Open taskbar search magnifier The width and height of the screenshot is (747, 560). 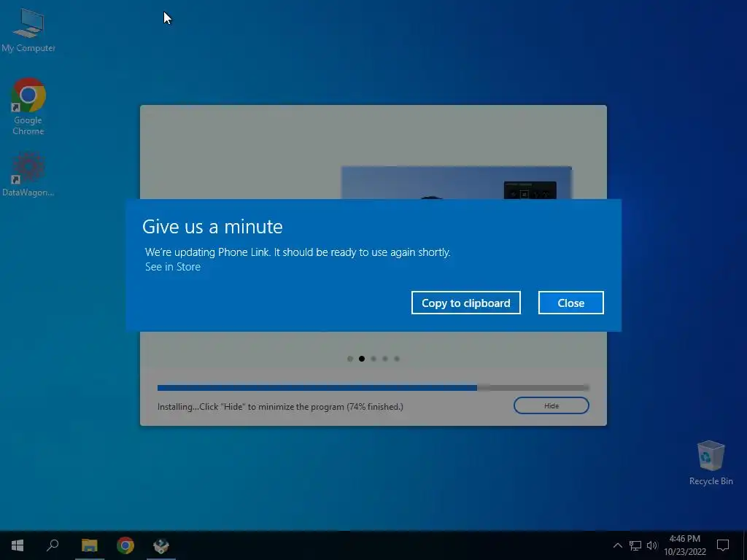point(53,545)
